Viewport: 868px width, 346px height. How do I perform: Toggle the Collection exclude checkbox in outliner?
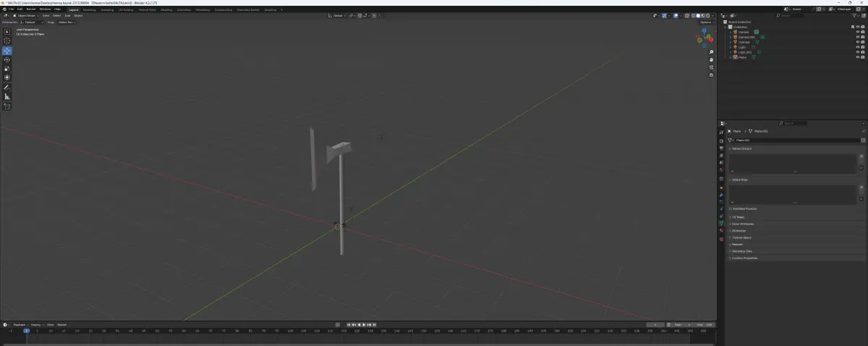tap(853, 27)
